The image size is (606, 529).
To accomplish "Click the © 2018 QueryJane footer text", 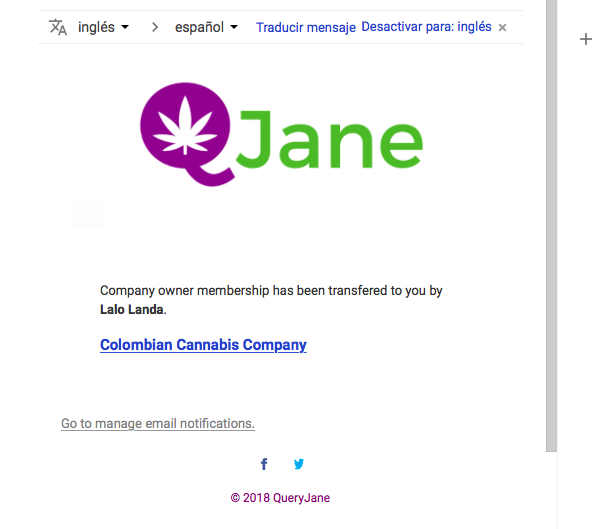I will [x=280, y=498].
